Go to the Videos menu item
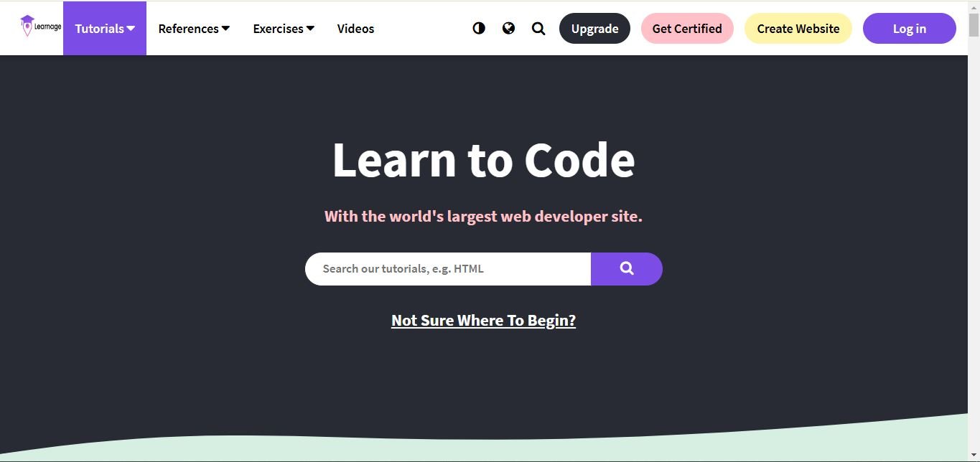Image resolution: width=980 pixels, height=462 pixels. [x=355, y=29]
